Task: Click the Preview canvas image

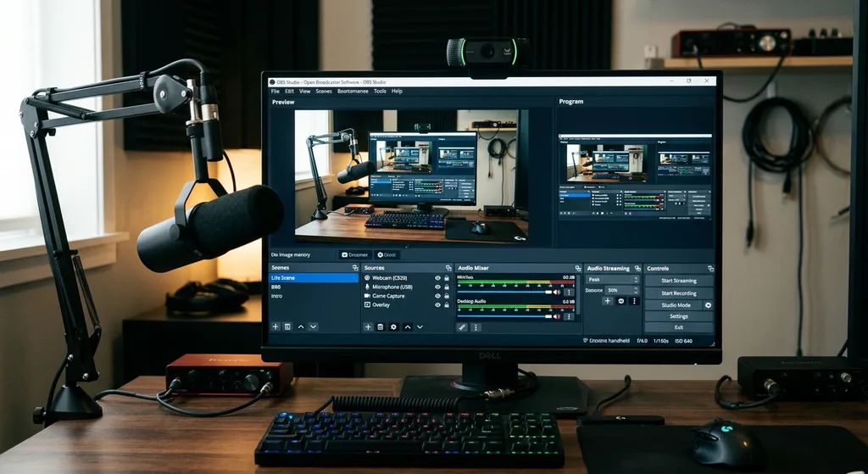Action: (x=411, y=176)
